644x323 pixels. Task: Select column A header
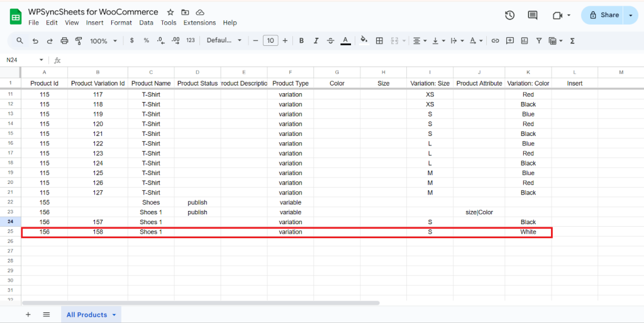click(45, 72)
